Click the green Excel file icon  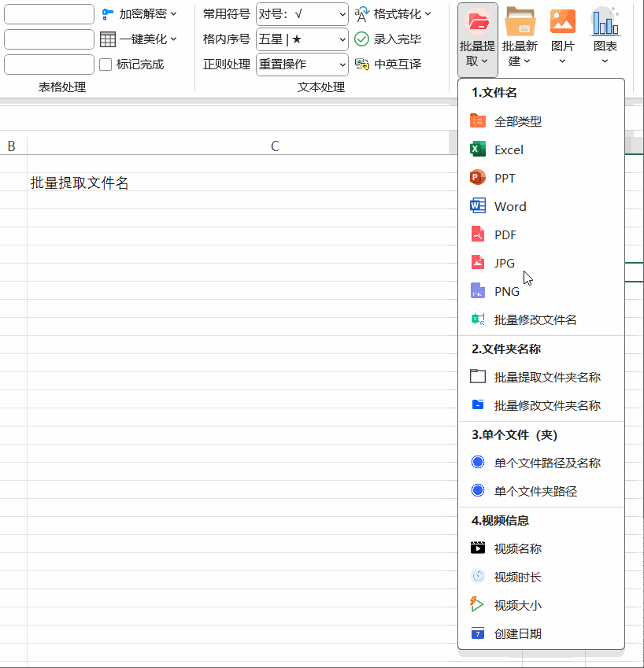coord(477,149)
